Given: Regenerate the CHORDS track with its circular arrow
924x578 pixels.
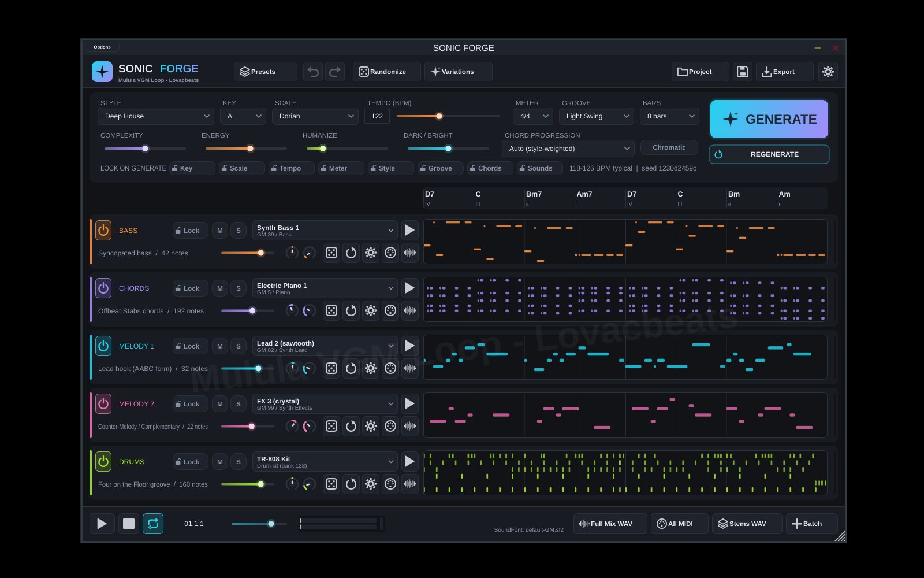Looking at the screenshot, I should point(351,310).
